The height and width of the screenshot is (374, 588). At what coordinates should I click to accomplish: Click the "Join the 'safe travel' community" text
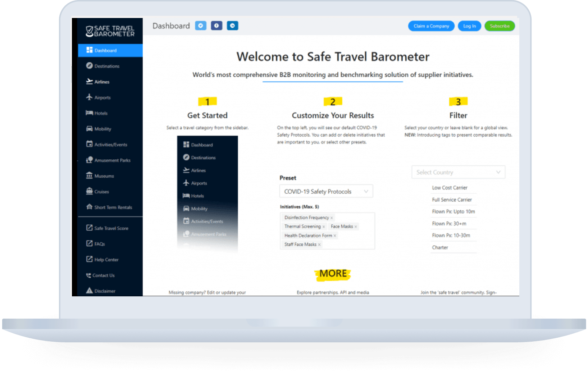click(453, 293)
